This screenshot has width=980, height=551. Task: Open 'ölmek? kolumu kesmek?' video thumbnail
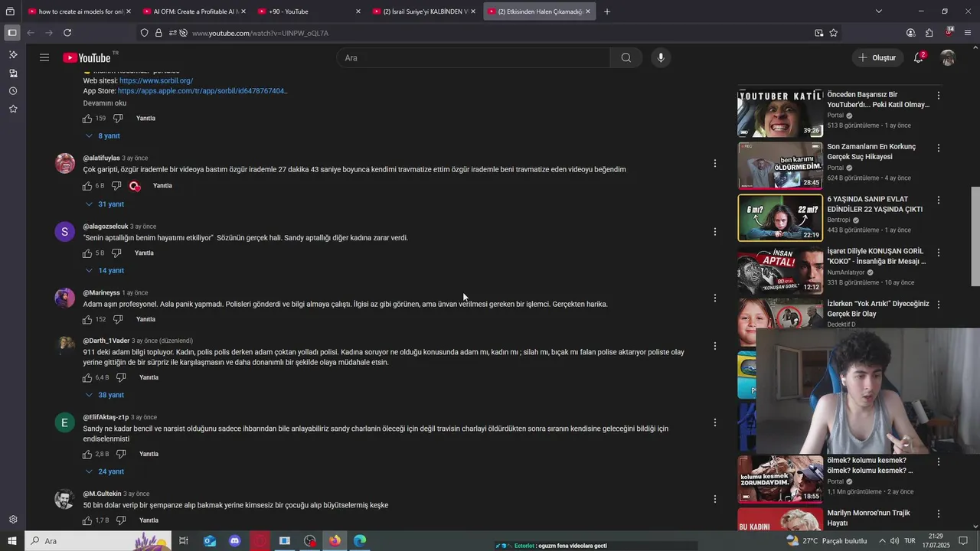coord(780,478)
